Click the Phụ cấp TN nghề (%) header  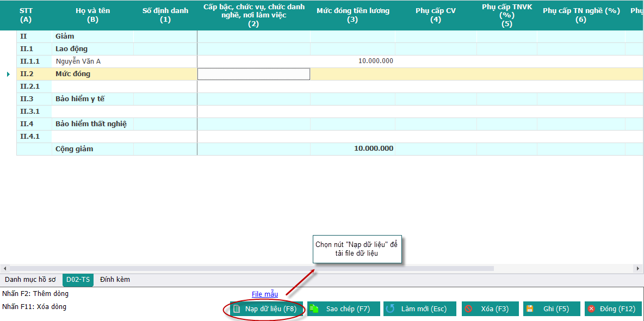[581, 15]
